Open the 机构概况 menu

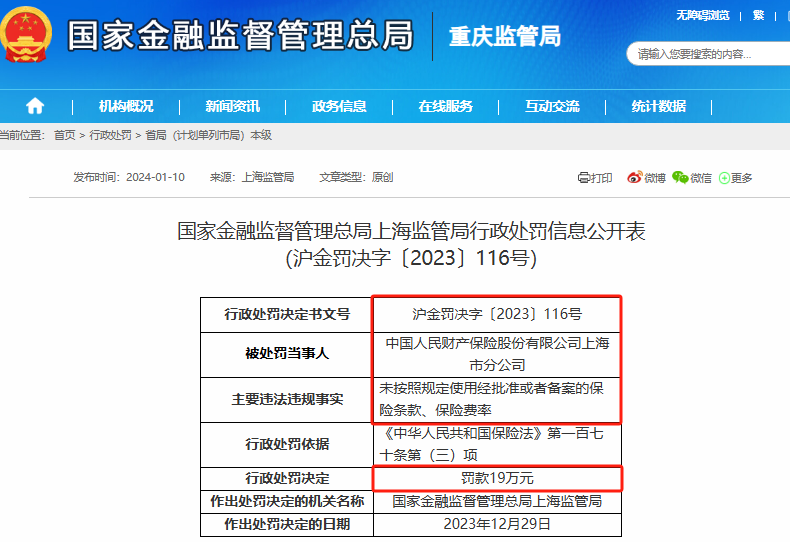[126, 106]
